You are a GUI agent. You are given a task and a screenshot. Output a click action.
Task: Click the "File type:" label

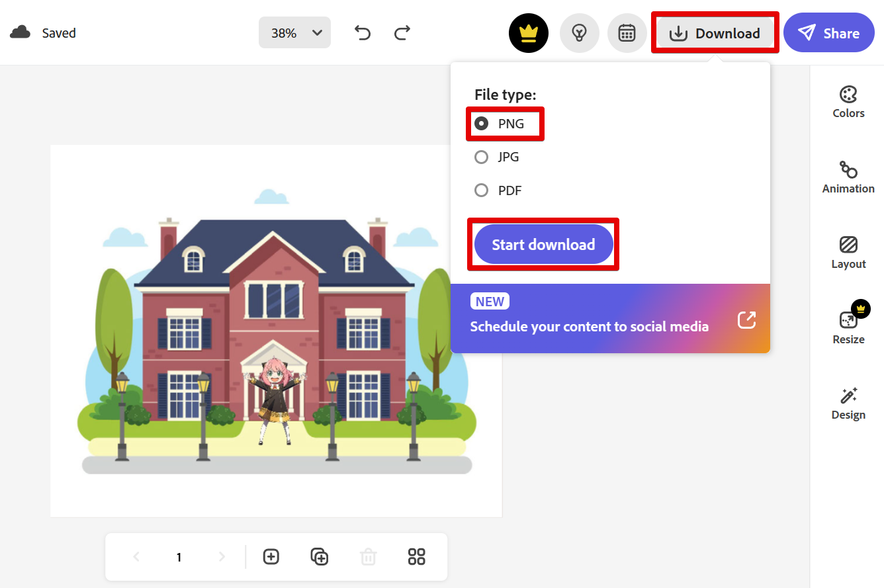tap(506, 95)
